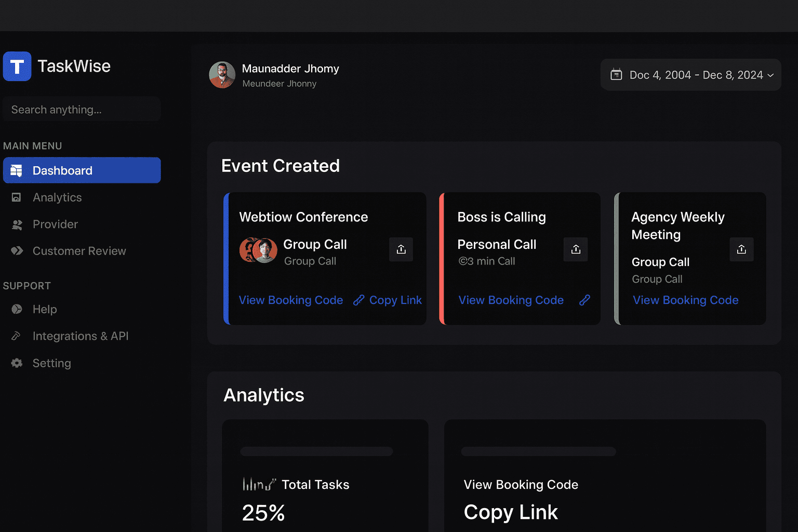Click the Help icon in sidebar
This screenshot has width=798, height=532.
[x=17, y=309]
